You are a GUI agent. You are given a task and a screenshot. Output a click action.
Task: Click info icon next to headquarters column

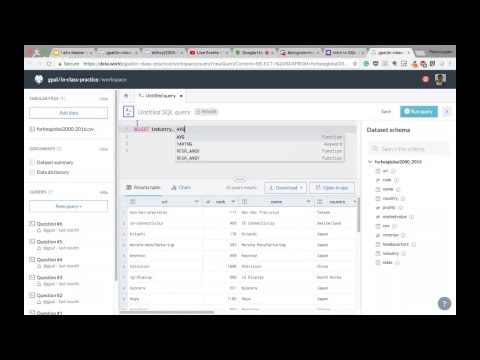(x=414, y=244)
